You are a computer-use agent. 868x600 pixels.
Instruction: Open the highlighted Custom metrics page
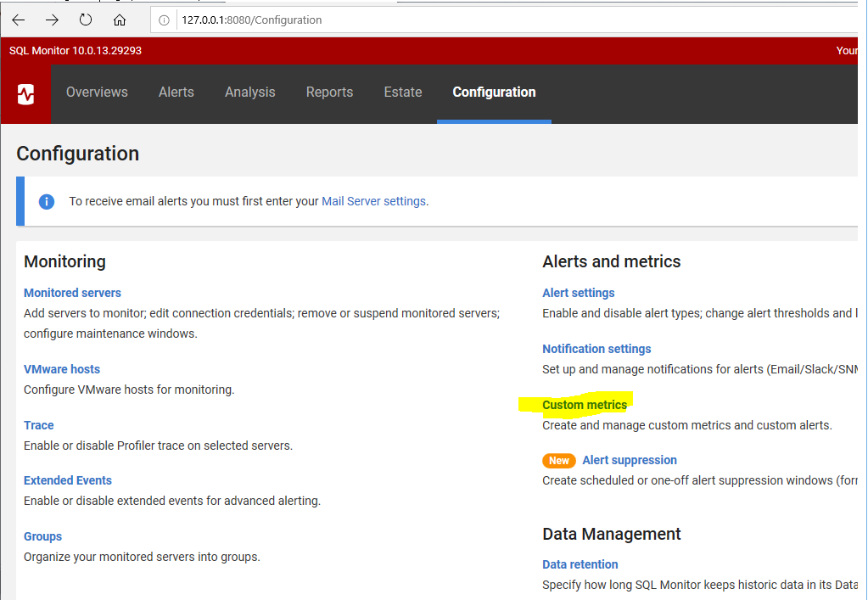point(586,405)
